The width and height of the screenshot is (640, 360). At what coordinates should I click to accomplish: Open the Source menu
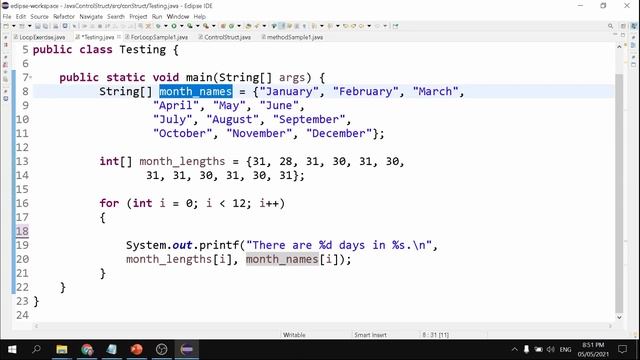tap(40, 17)
